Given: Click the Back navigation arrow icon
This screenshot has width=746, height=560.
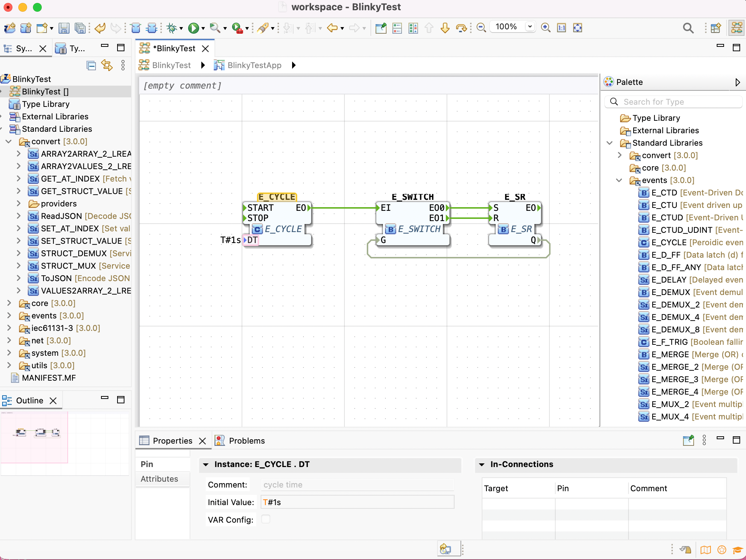Looking at the screenshot, I should [332, 28].
